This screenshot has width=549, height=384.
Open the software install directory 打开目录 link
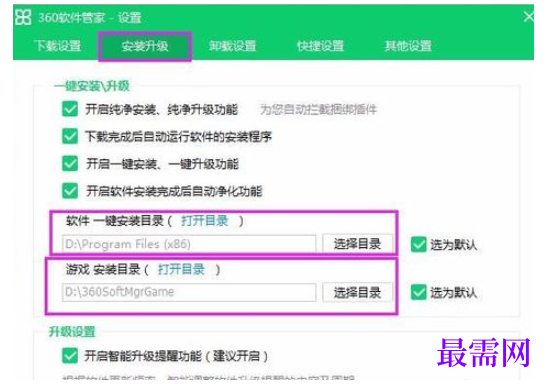[204, 221]
